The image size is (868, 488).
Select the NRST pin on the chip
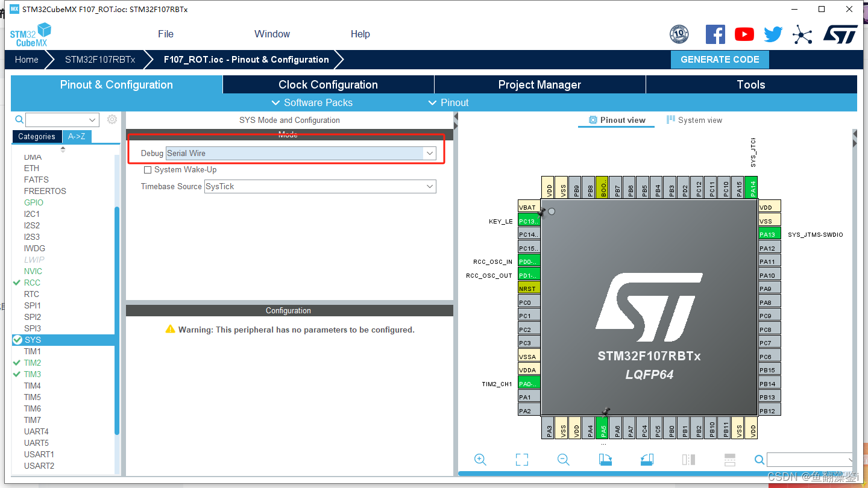529,289
